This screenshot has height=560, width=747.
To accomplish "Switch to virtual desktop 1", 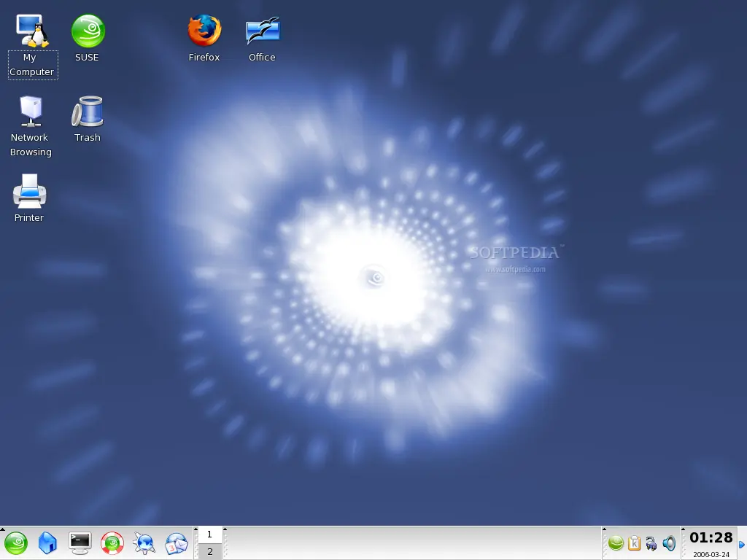I will coord(209,534).
